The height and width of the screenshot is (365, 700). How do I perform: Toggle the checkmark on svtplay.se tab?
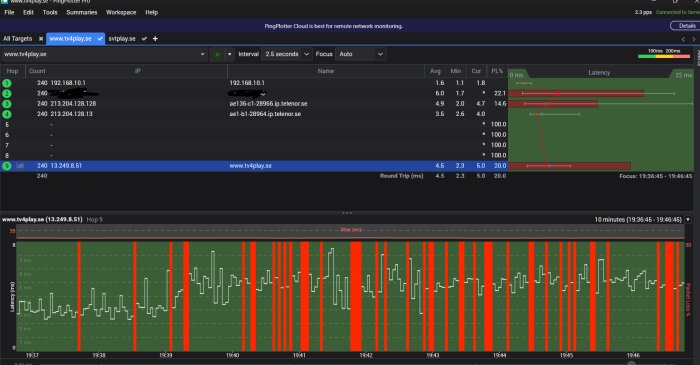(x=144, y=39)
